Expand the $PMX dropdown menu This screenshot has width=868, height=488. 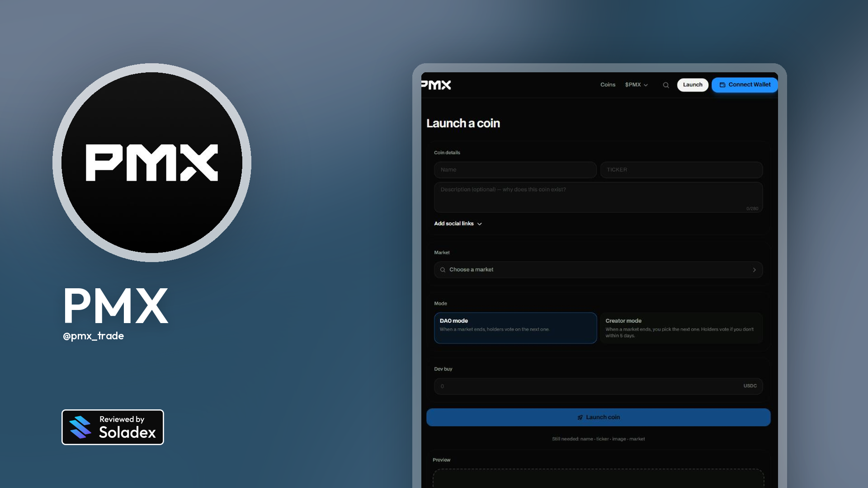[x=637, y=85]
